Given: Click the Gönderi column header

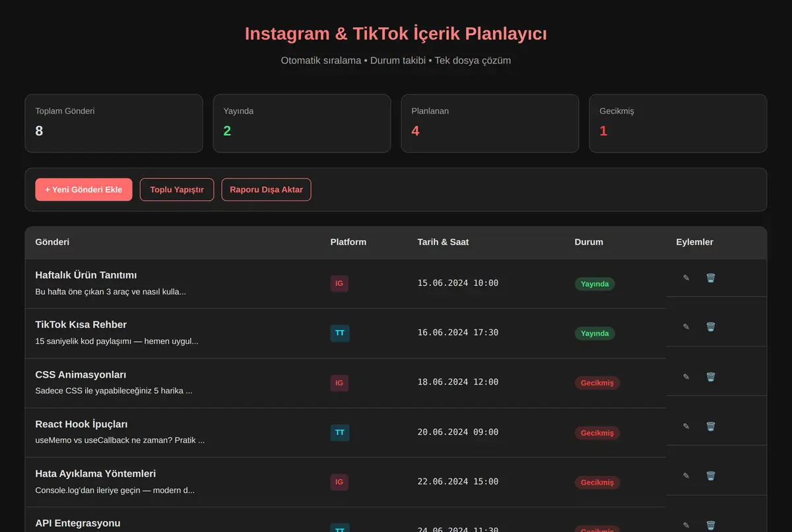Looking at the screenshot, I should pyautogui.click(x=52, y=242).
